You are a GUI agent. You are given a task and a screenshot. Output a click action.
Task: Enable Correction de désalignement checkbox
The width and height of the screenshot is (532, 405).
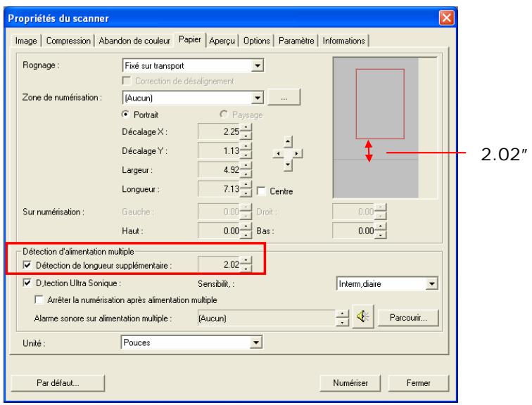click(x=127, y=81)
